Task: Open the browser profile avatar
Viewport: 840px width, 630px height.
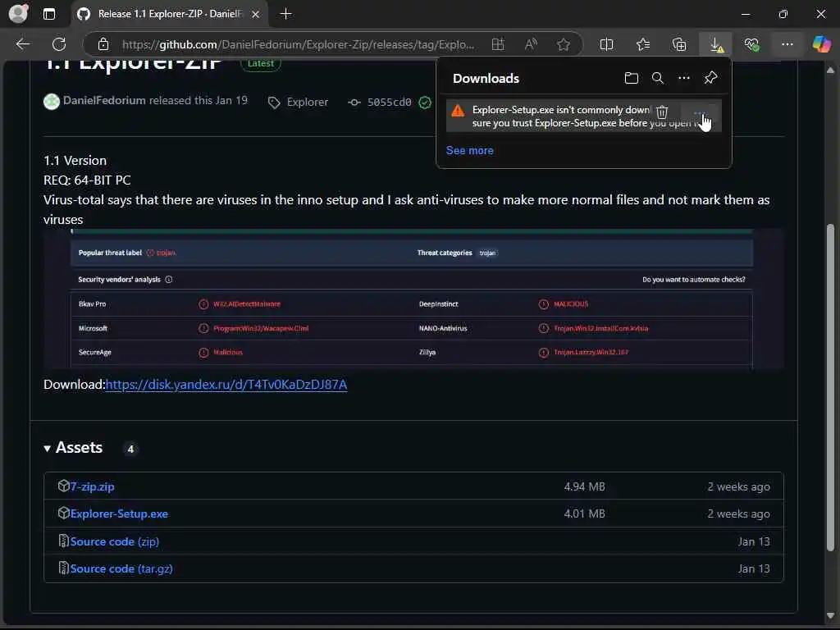Action: (x=18, y=14)
